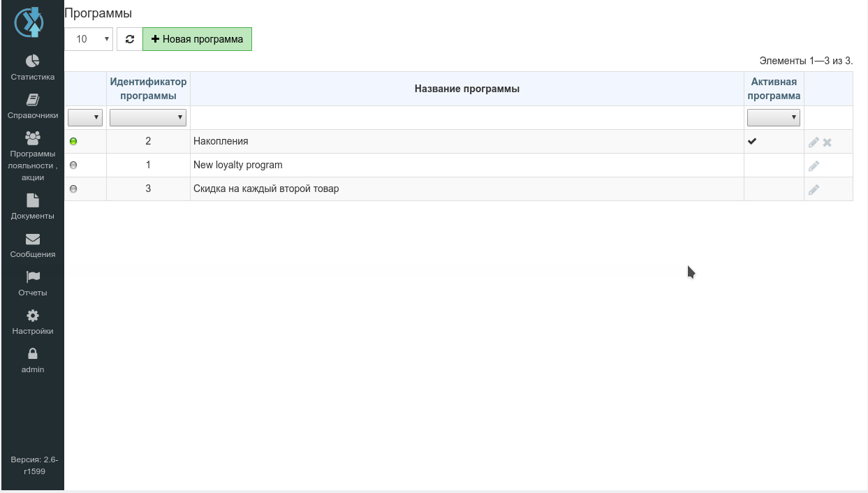
Task: Delete the Накопления program cross icon
Action: pyautogui.click(x=827, y=142)
